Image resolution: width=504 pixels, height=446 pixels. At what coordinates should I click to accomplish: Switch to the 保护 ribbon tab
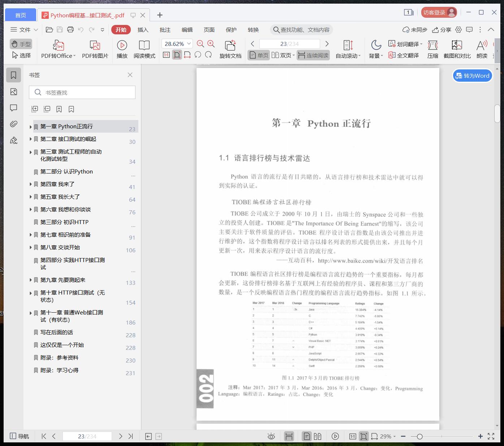[231, 30]
